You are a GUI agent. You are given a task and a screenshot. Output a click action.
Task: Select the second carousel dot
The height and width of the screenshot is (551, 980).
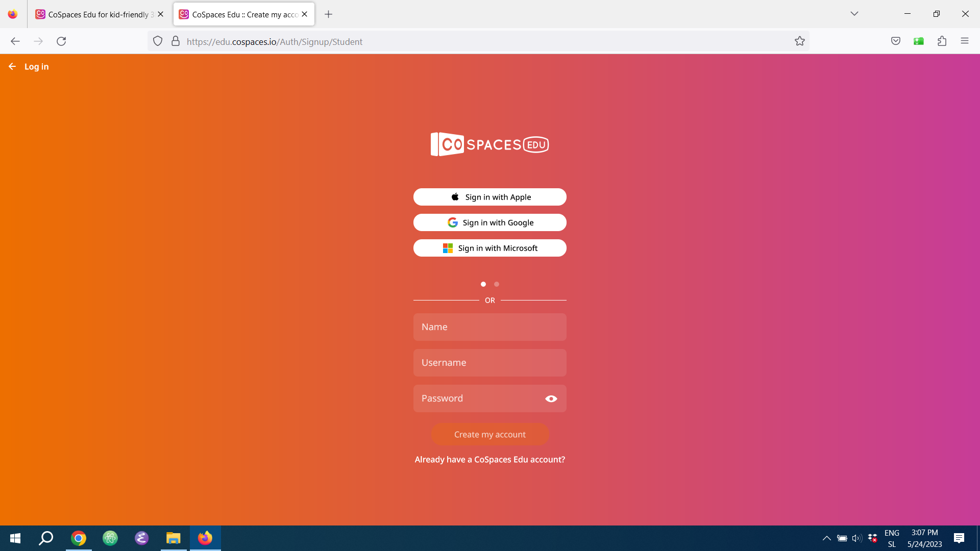pyautogui.click(x=497, y=284)
